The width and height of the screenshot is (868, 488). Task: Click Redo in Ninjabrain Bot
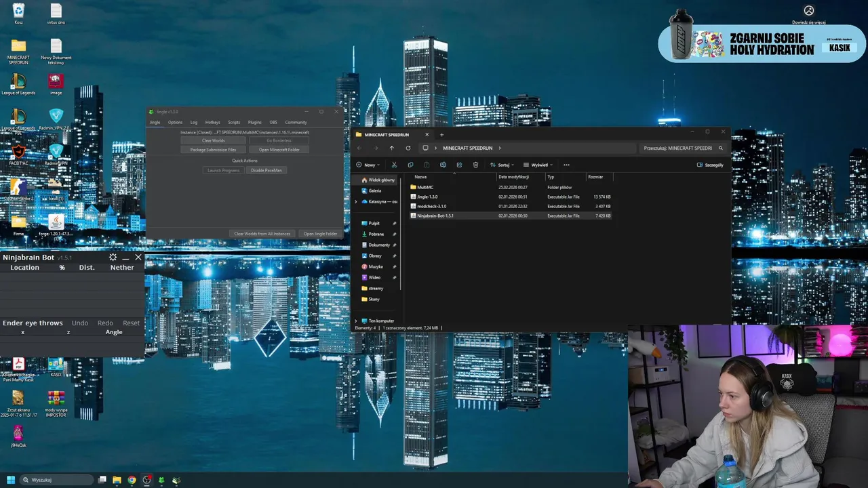pos(105,323)
